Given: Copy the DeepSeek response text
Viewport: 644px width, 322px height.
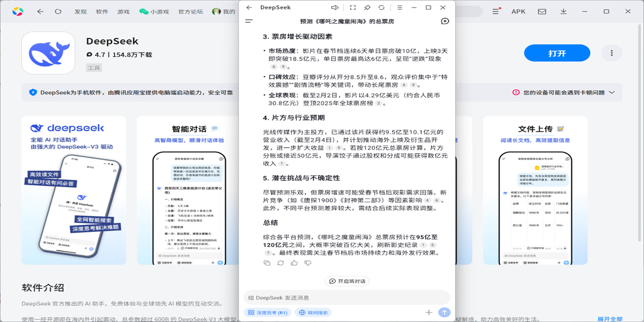Looking at the screenshot, I should click(x=267, y=263).
